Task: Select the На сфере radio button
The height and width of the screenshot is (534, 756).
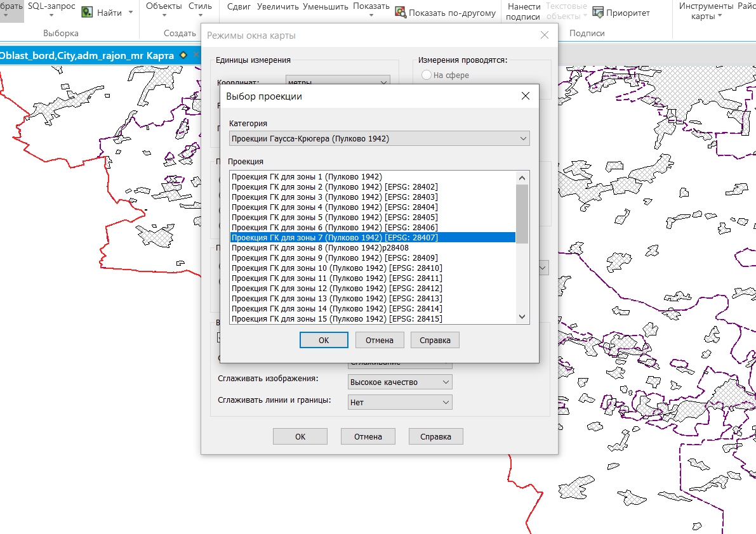Action: (427, 75)
